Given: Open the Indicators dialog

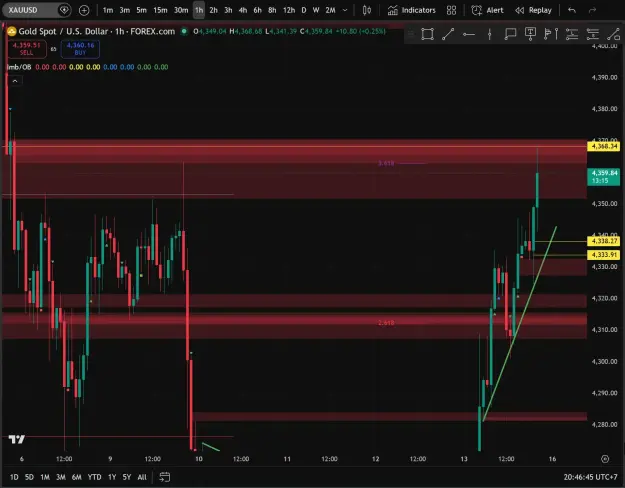Looking at the screenshot, I should tap(412, 10).
